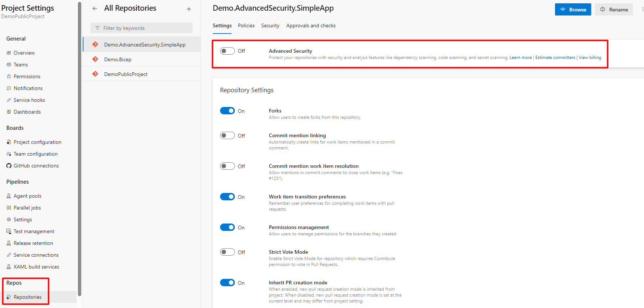Click the left sidebar vertical scrollbar
This screenshot has width=644, height=308.
point(79,148)
